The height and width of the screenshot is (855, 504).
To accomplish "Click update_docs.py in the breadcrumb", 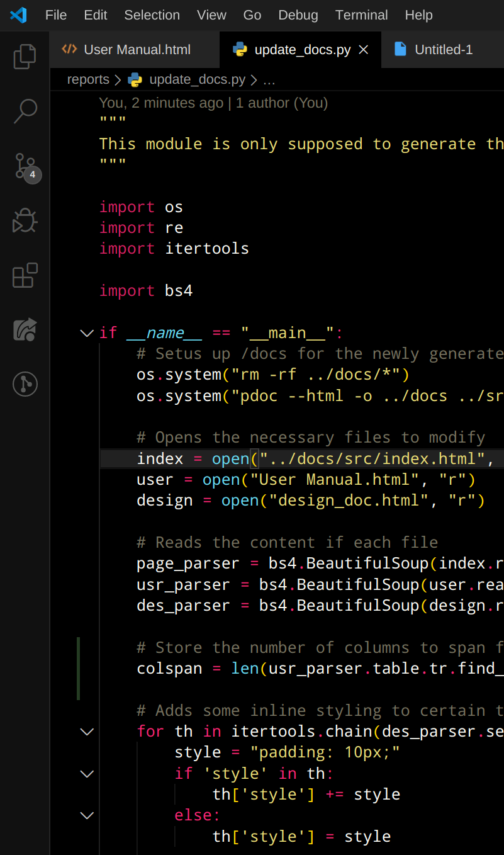I will tap(197, 80).
